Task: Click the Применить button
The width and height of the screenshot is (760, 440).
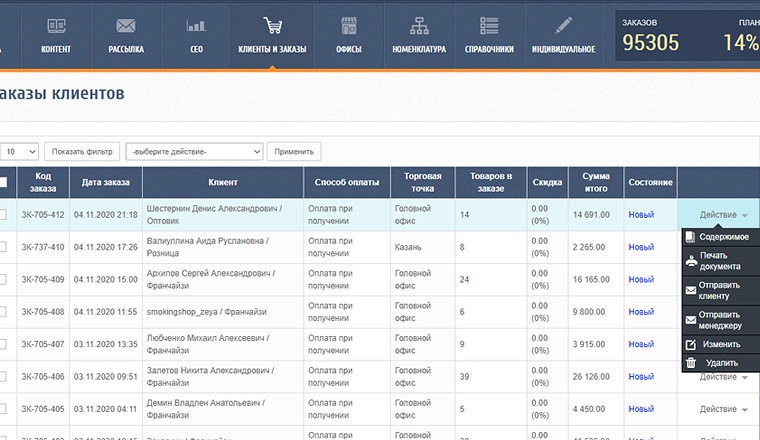Action: pyautogui.click(x=294, y=152)
